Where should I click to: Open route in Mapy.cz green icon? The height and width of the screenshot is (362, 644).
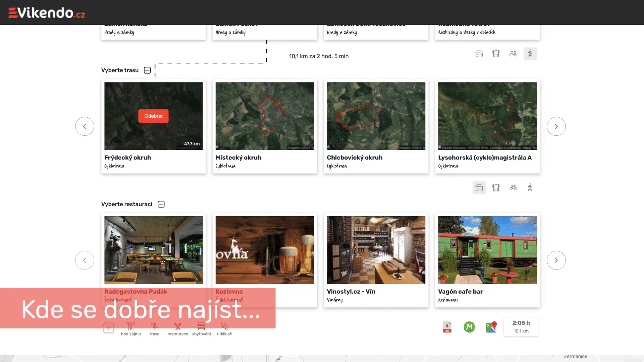[x=469, y=327]
